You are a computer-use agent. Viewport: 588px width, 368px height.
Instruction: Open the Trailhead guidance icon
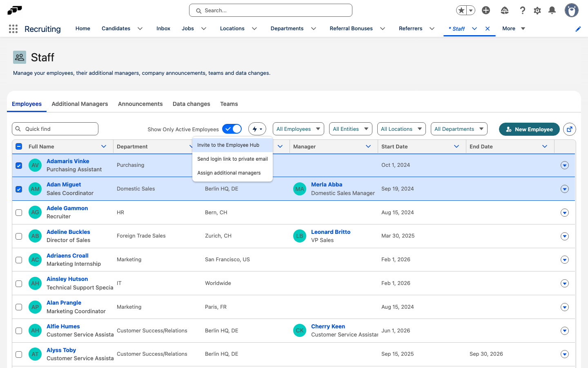[505, 10]
